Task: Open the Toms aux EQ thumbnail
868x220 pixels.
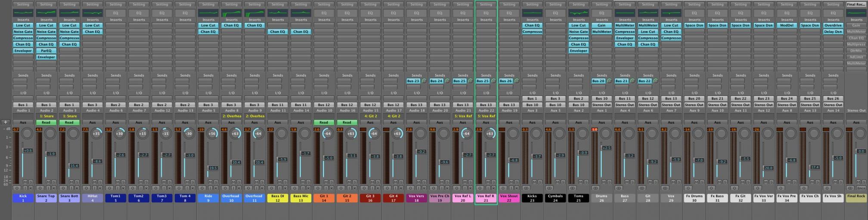Action: tap(579, 13)
